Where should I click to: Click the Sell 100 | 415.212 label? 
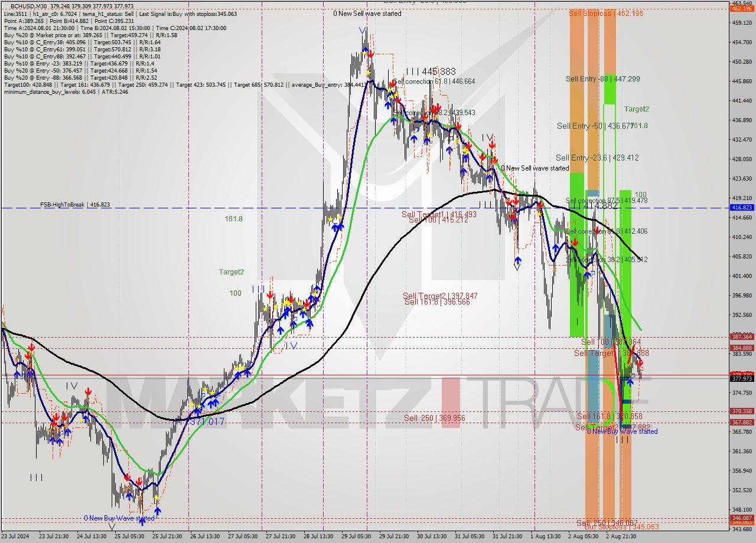pyautogui.click(x=438, y=220)
